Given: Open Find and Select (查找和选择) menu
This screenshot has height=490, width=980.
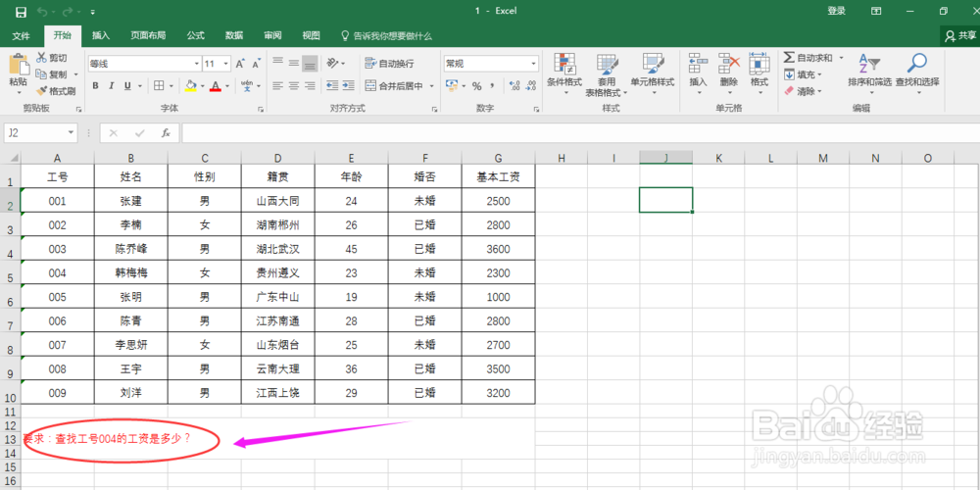Looking at the screenshot, I should tap(917, 73).
